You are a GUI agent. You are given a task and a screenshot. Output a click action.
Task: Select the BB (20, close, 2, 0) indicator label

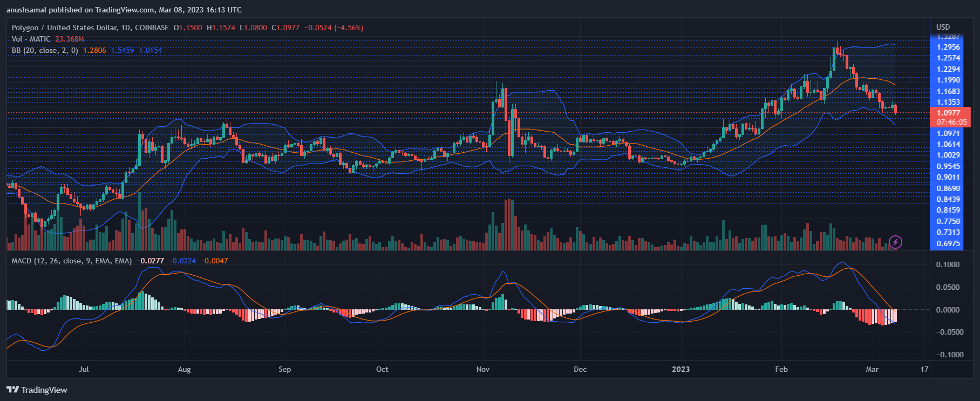[45, 50]
